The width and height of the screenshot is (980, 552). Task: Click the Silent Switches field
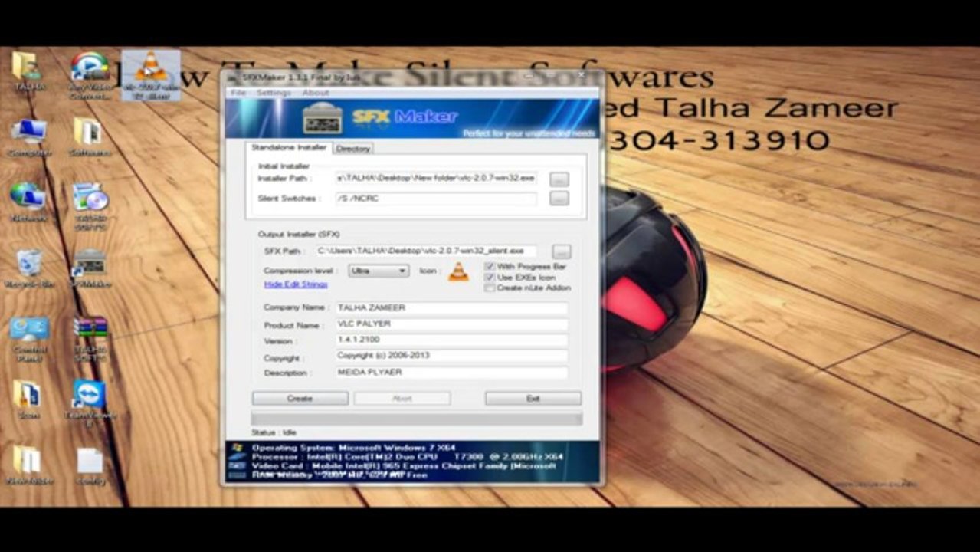tap(436, 199)
